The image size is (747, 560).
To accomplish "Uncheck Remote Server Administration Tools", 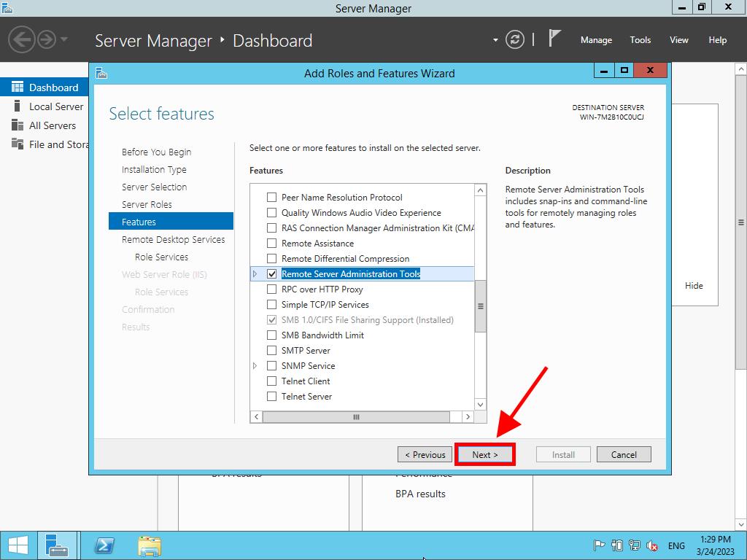I will pyautogui.click(x=271, y=274).
